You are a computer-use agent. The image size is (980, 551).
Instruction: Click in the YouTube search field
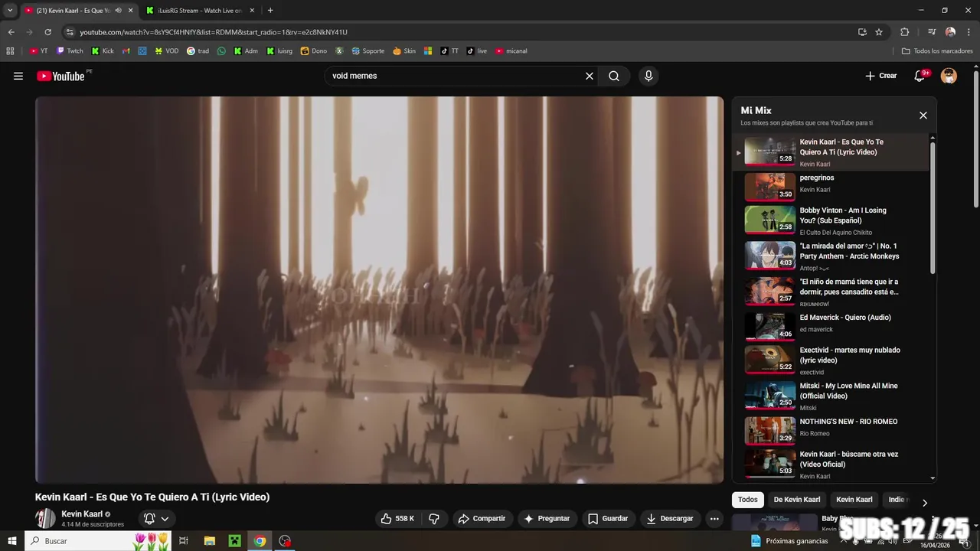click(456, 76)
